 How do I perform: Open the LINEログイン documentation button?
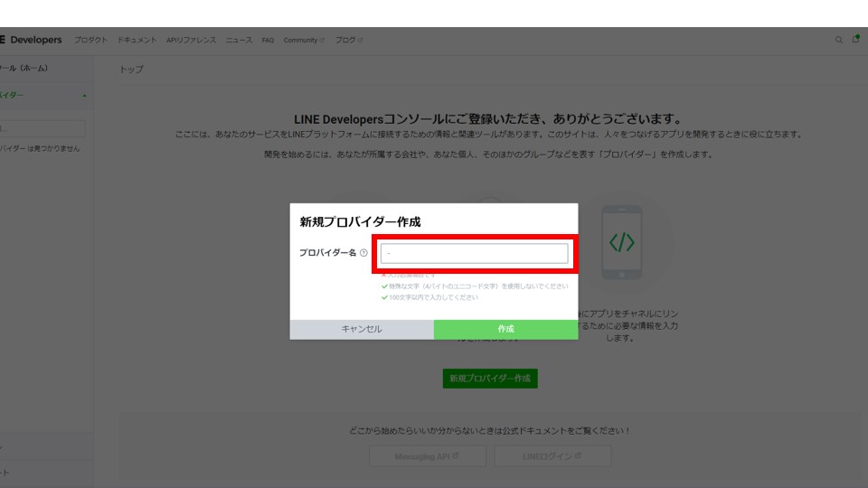pos(552,456)
